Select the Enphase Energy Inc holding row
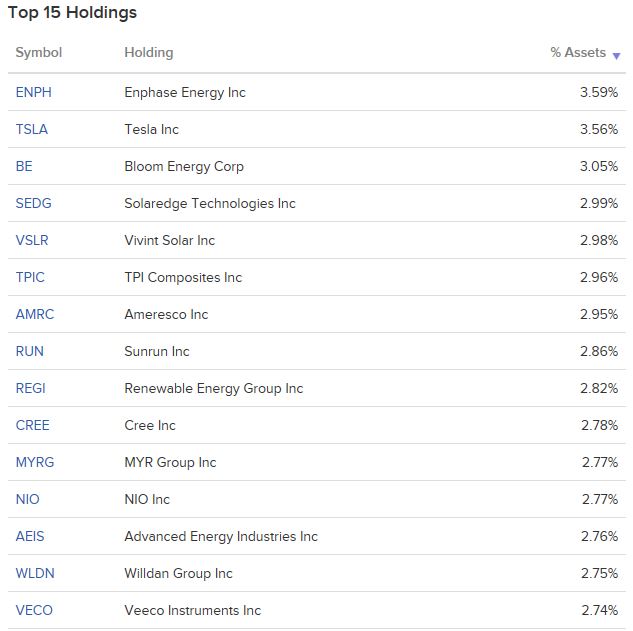 pos(317,92)
